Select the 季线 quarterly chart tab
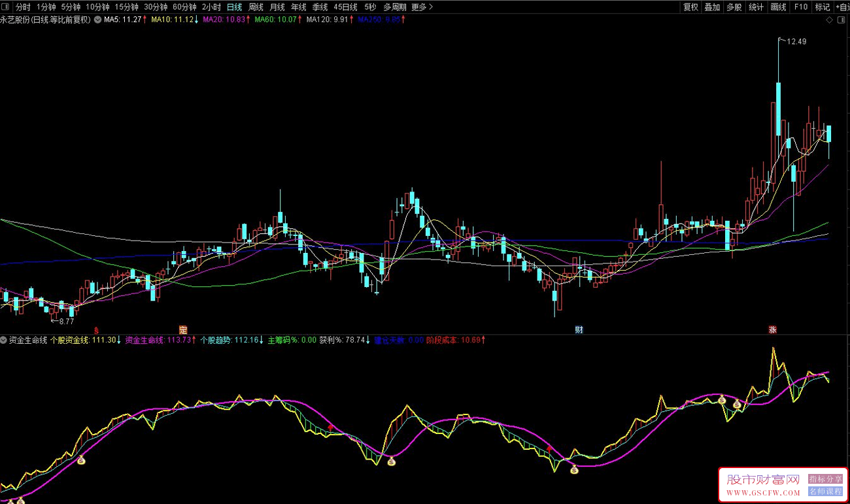The image size is (850, 504). click(x=320, y=7)
